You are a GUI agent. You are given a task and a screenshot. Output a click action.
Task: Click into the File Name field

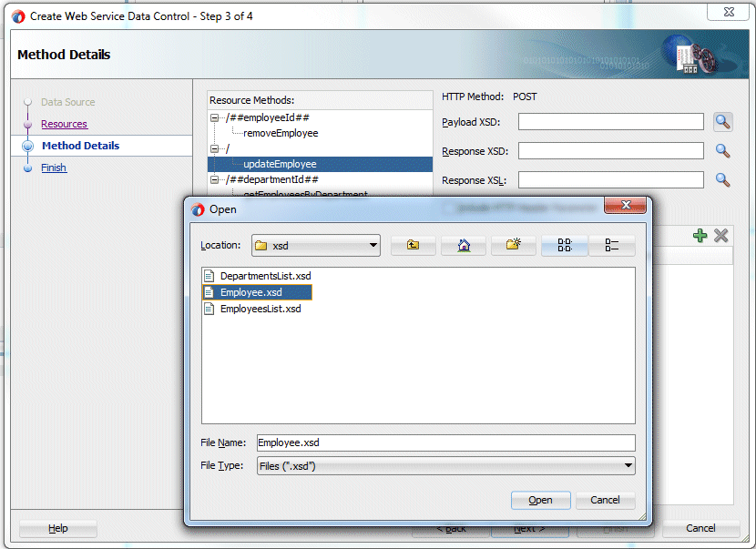coord(446,442)
